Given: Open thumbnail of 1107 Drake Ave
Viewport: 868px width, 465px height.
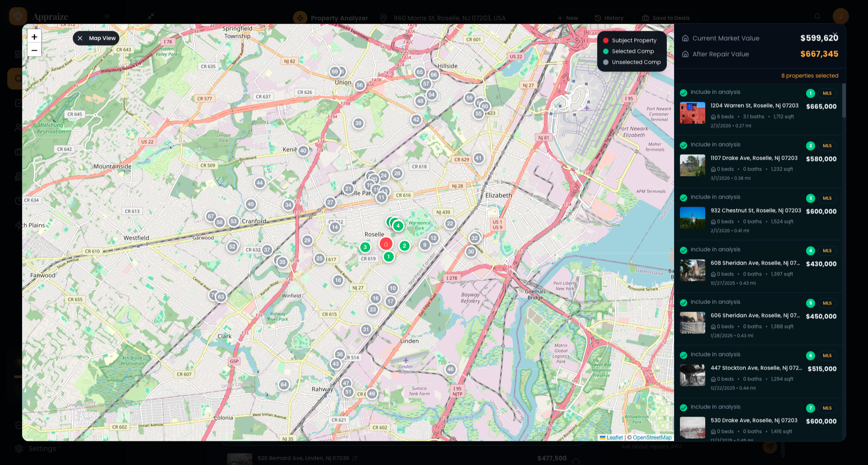Looking at the screenshot, I should click(693, 166).
